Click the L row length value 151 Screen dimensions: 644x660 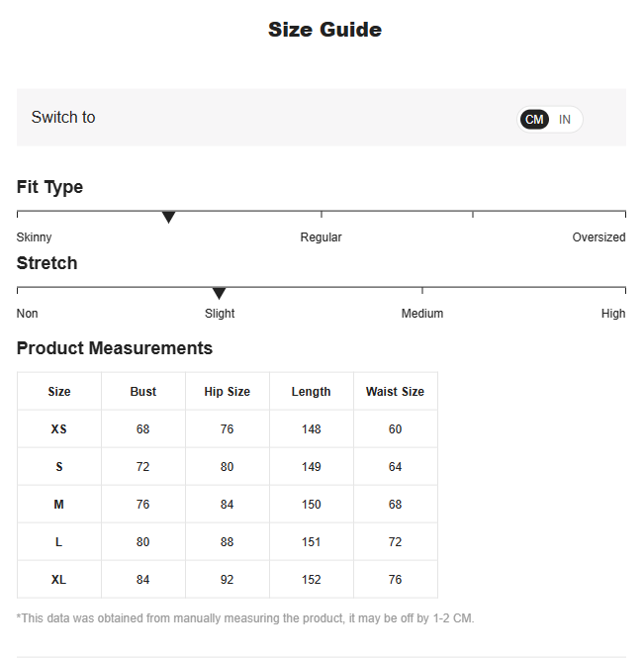click(311, 542)
